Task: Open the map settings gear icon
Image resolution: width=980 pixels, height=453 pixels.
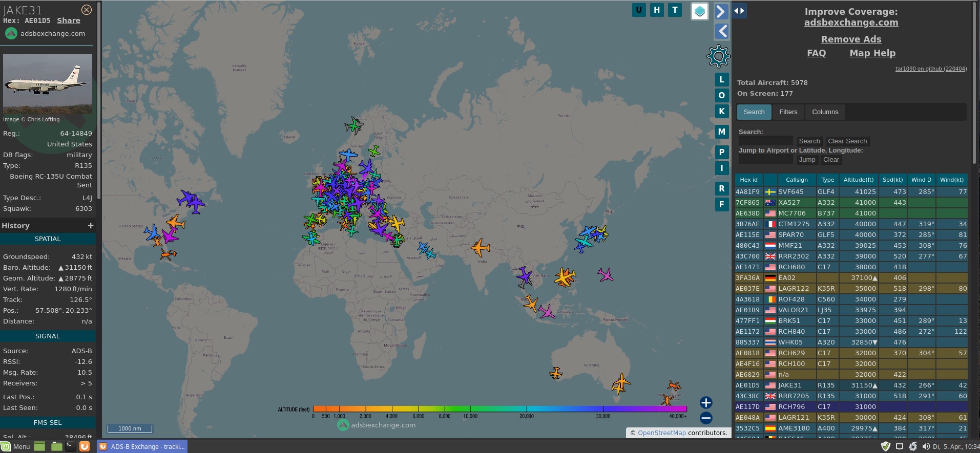Action: point(718,56)
